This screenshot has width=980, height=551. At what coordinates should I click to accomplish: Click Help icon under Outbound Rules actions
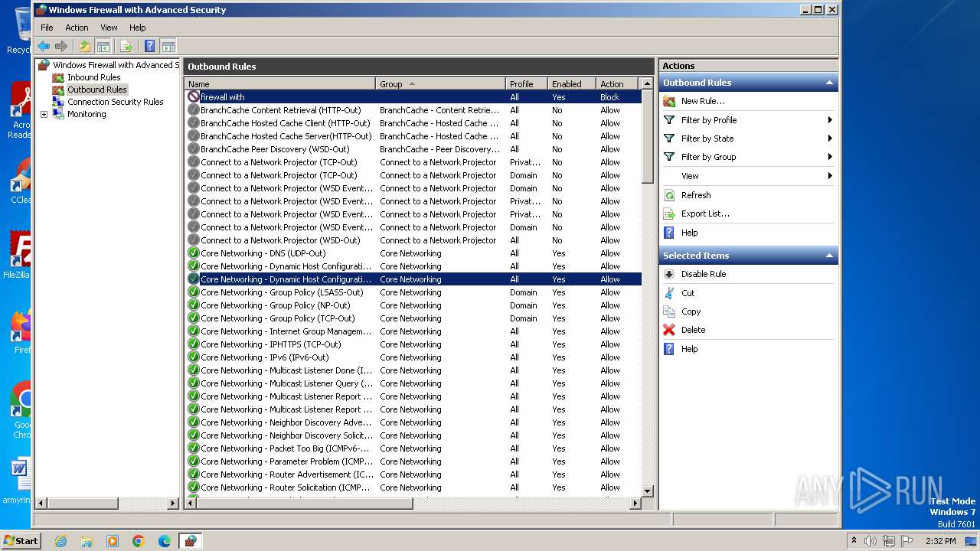pos(669,233)
